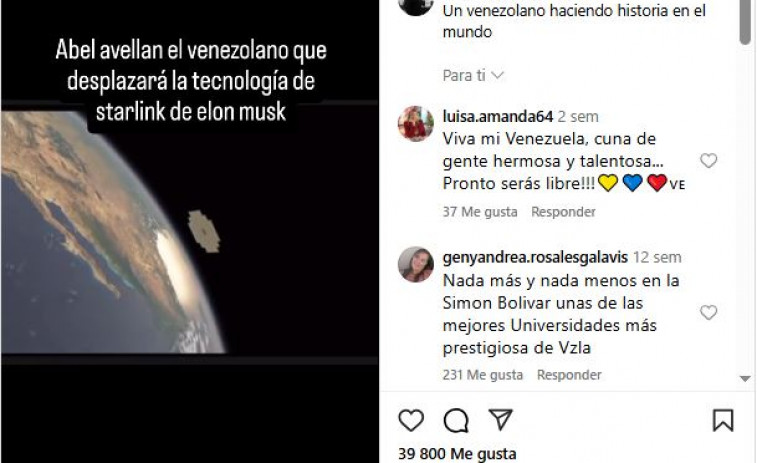Screen dimensions: 757x463
Task: Expand the "Para ti" comment sorting dropdown
Action: click(x=473, y=76)
